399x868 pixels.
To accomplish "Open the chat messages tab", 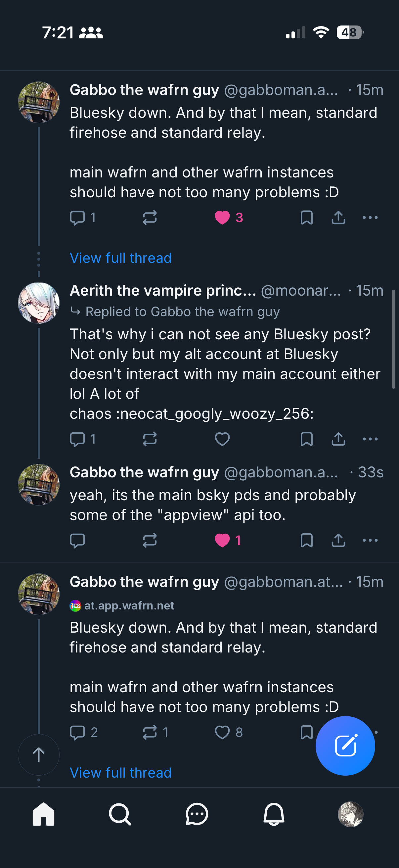I will pos(197,814).
